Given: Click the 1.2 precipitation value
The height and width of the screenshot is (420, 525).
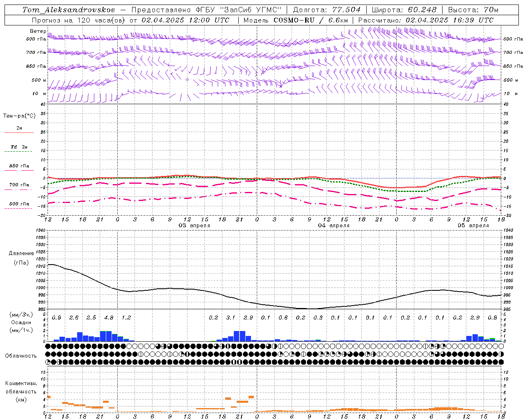Looking at the screenshot, I should pyautogui.click(x=126, y=318).
